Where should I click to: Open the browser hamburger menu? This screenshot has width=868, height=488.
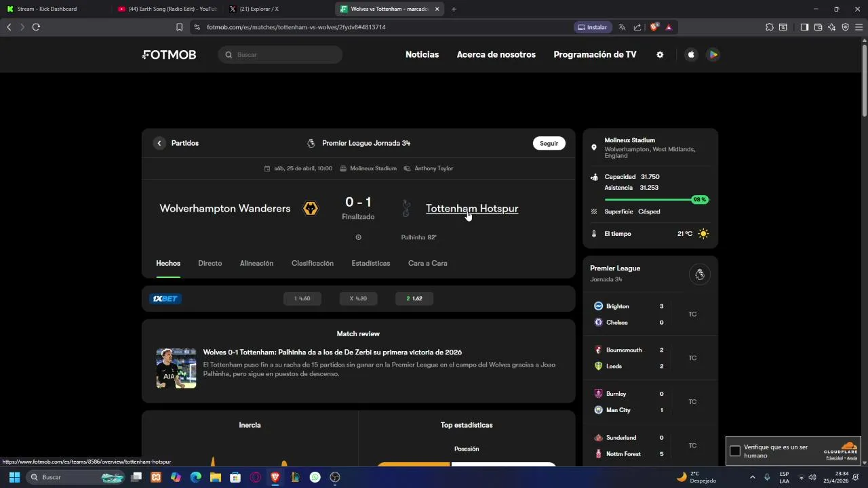click(859, 27)
